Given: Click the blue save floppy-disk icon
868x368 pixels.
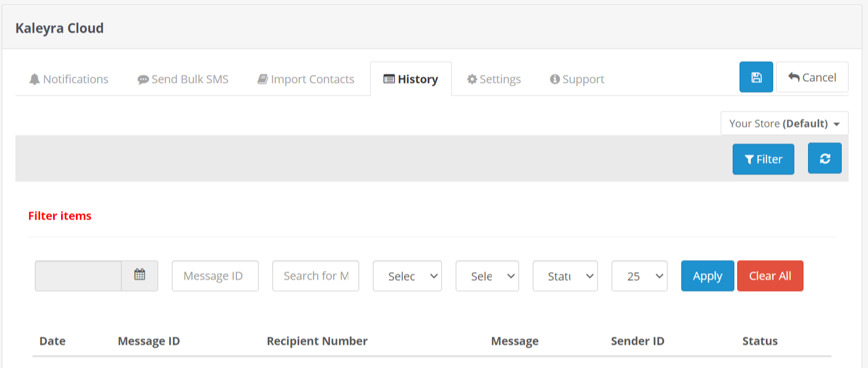Looking at the screenshot, I should 756,77.
